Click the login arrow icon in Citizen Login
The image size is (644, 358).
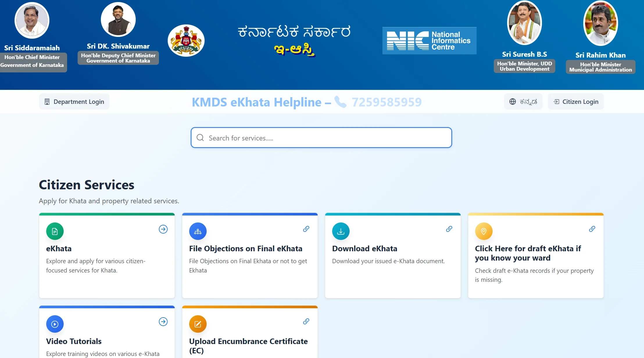pos(556,101)
